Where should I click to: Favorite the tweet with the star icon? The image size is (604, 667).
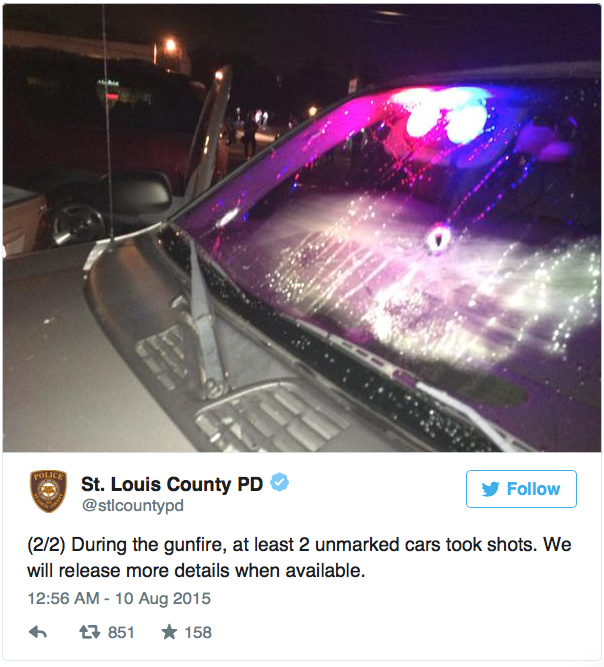pyautogui.click(x=169, y=632)
